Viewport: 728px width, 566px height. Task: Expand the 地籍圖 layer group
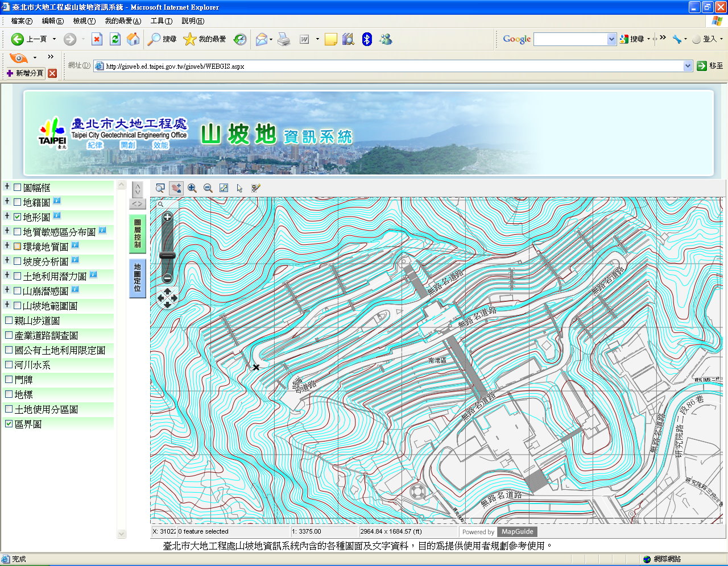pyautogui.click(x=7, y=201)
